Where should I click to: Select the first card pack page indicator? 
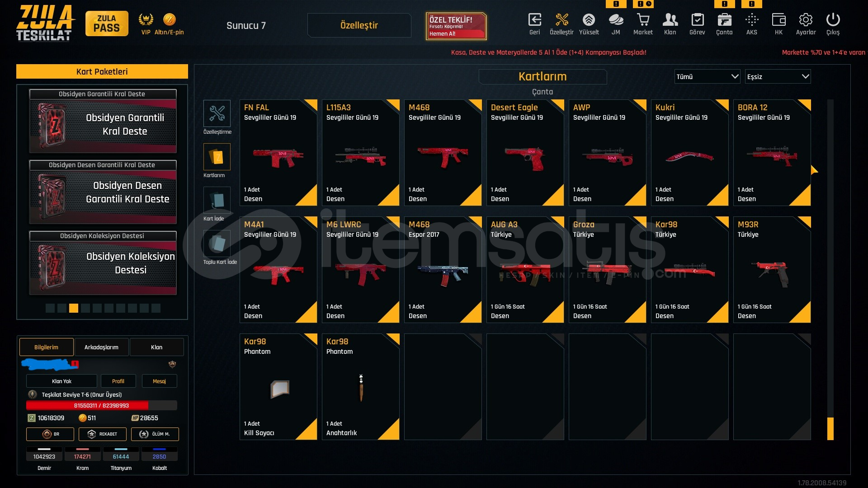pos(50,308)
